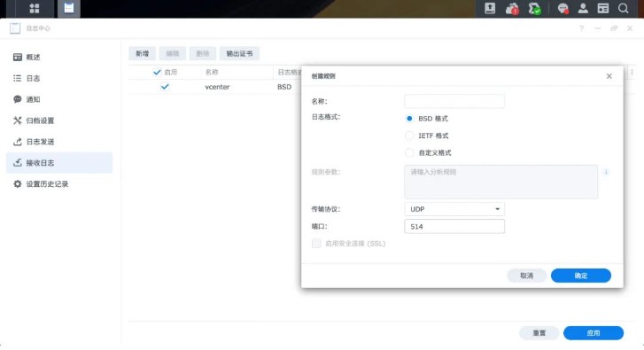Toggle the enabled checkmark for vcenter row
This screenshot has width=644, height=350.
(x=165, y=87)
